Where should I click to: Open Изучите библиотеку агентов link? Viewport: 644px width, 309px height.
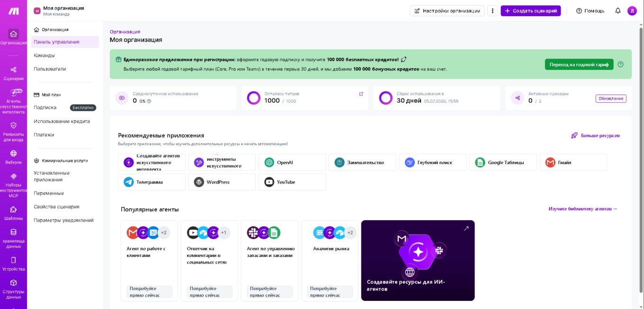[x=583, y=209]
